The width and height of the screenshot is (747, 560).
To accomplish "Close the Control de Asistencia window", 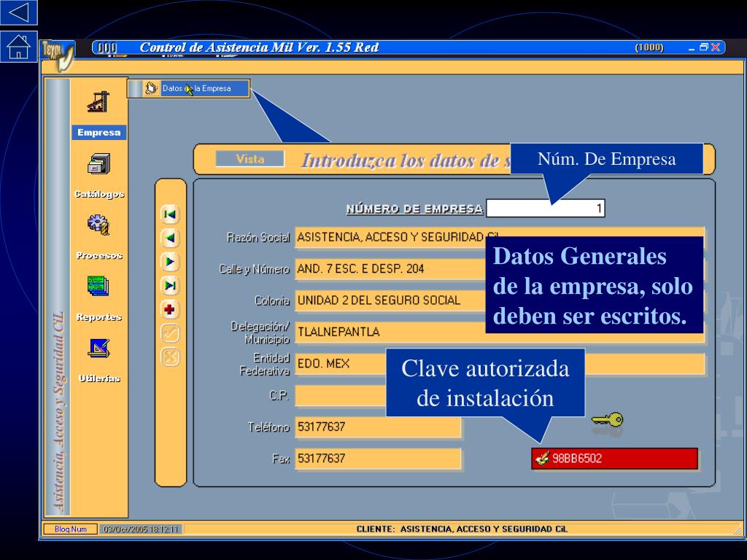I will [716, 47].
